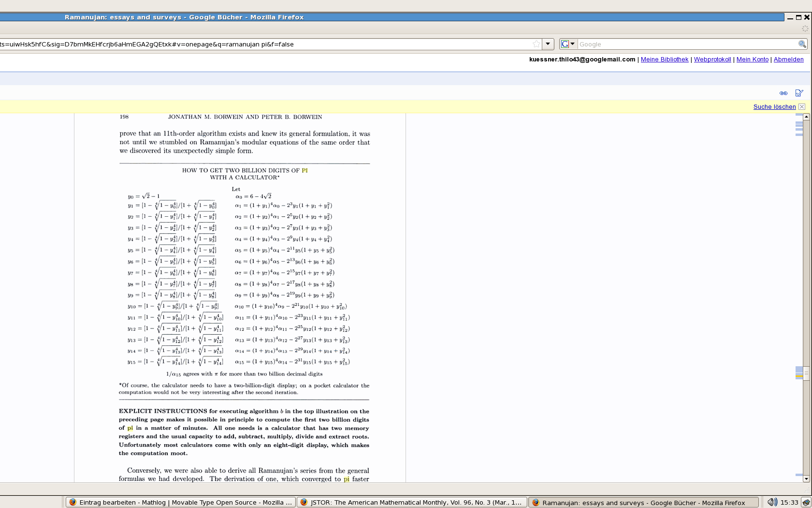Switch to Eintrag bearbeiten Mathlog window
The height and width of the screenshot is (508, 812).
tap(180, 502)
